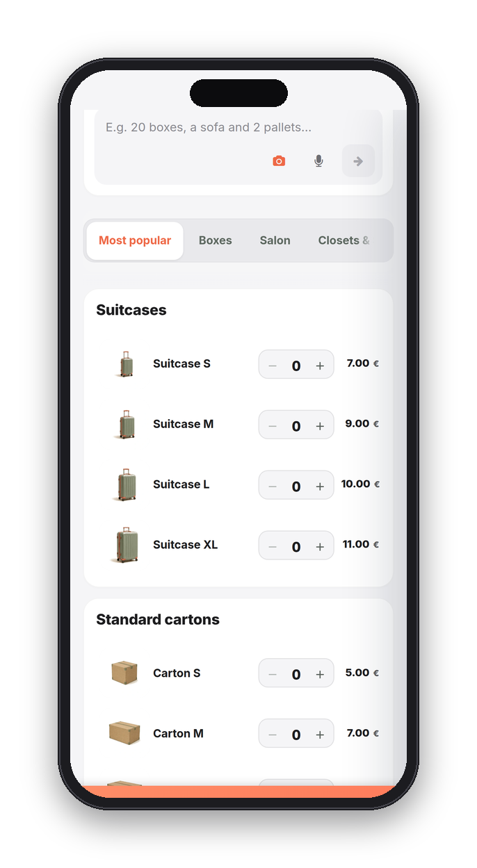Decrease Suitcase S quantity with minus
The image size is (477, 868).
(273, 366)
